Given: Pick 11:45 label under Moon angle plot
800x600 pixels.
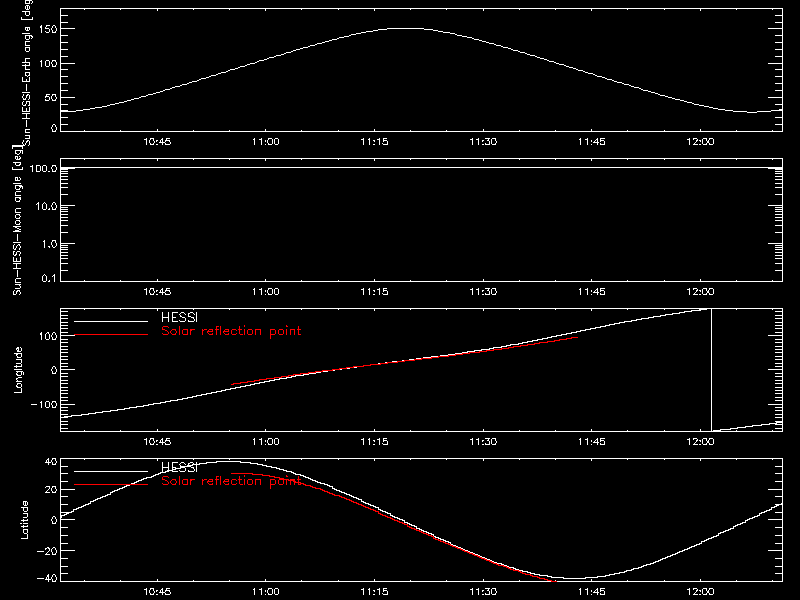Looking at the screenshot, I should pos(592,292).
